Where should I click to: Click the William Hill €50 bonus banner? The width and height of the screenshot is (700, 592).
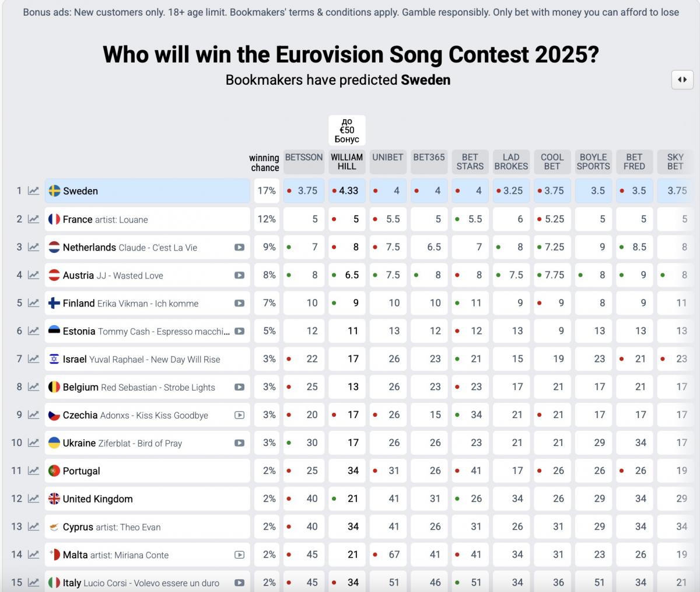346,130
